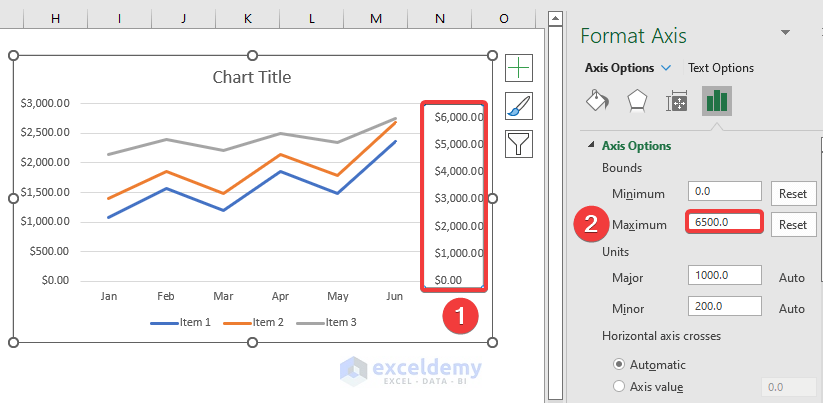Open the Effects pentagon icon tab
Image resolution: width=823 pixels, height=403 pixels.
click(x=636, y=101)
